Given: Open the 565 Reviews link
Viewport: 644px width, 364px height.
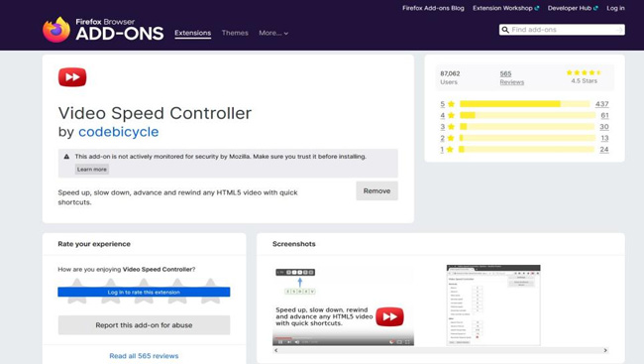Looking at the screenshot, I should [512, 77].
